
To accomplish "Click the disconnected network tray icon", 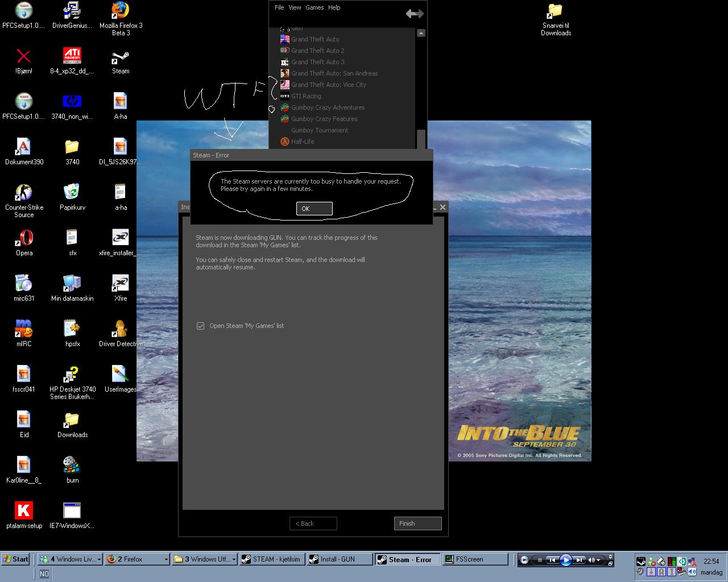I will 693,562.
